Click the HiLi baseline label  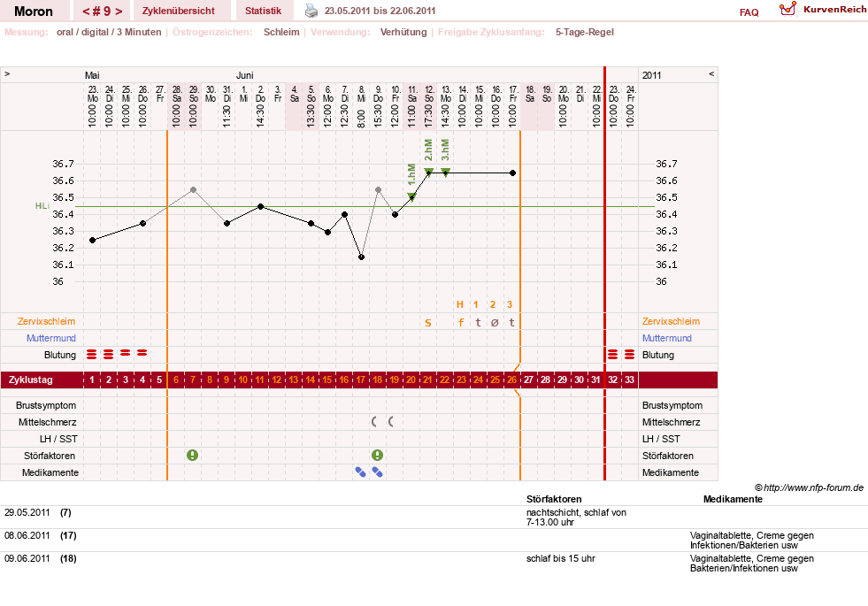coord(42,206)
